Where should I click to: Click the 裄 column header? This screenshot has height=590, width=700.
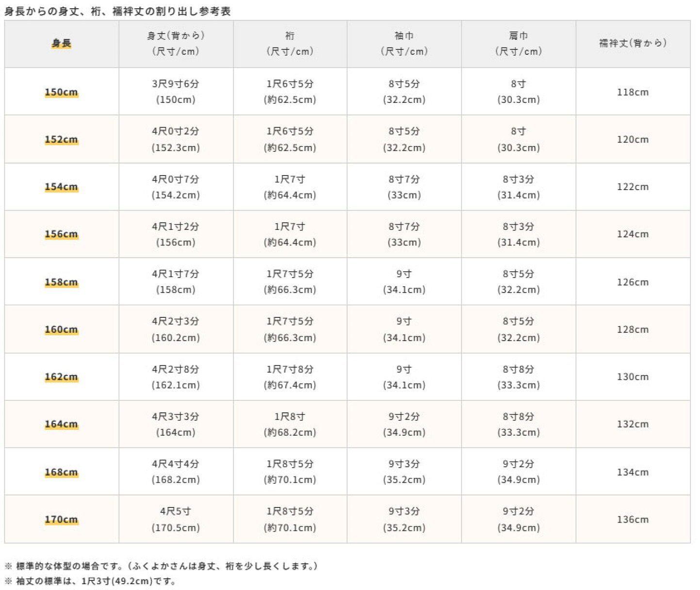coord(290,44)
